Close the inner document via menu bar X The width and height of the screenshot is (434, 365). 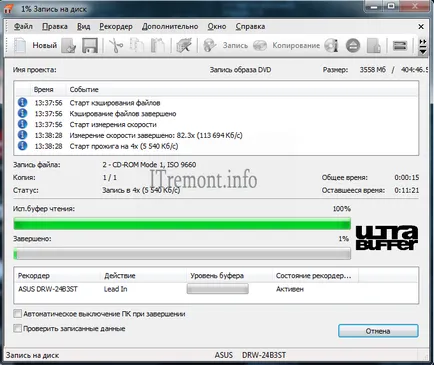pos(421,26)
